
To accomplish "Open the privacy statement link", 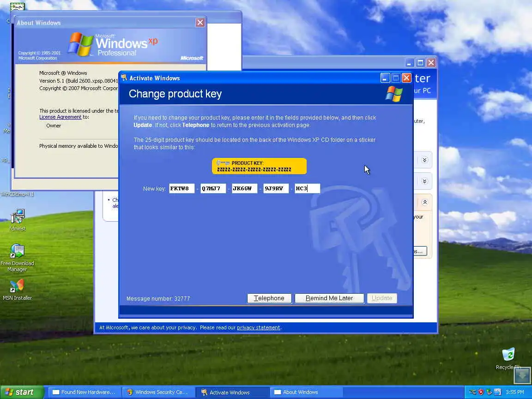I will (259, 328).
